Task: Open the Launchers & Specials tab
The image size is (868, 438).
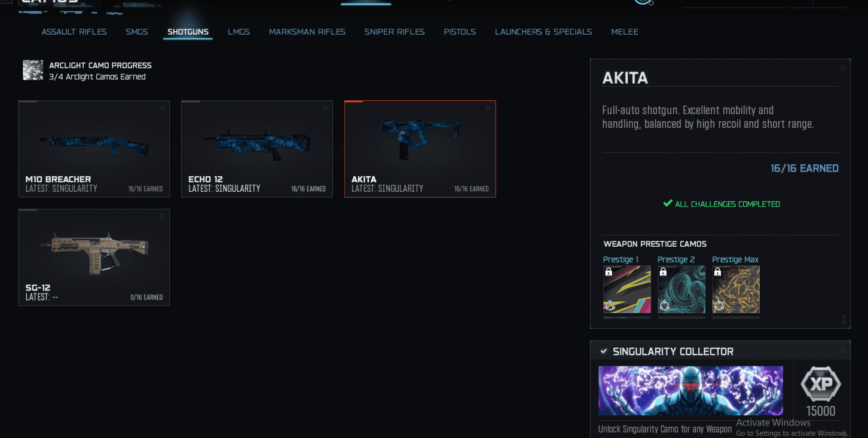Action: [543, 32]
